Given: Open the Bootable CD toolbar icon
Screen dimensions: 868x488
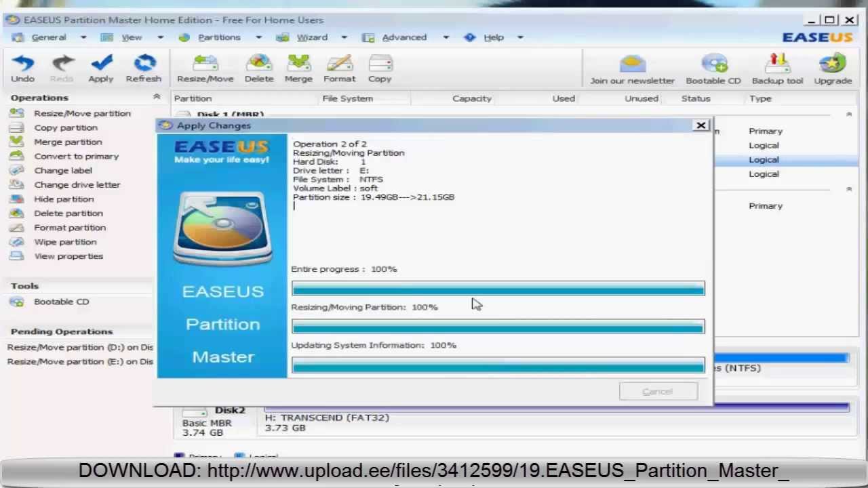Looking at the screenshot, I should click(x=713, y=65).
